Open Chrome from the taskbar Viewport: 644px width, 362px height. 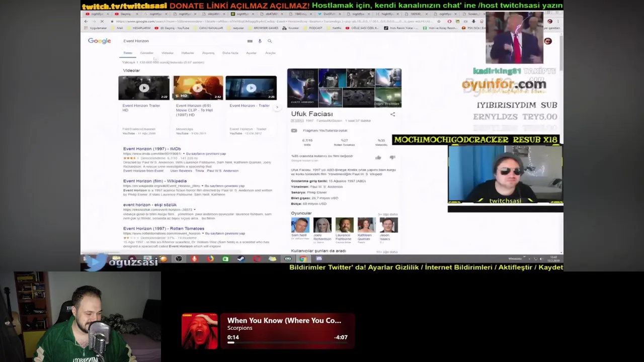tap(303, 259)
